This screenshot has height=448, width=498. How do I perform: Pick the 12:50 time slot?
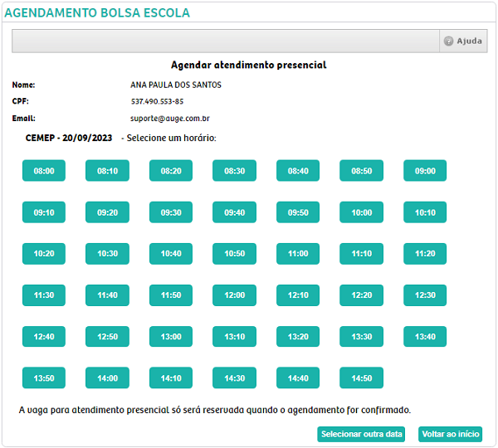[x=108, y=337]
